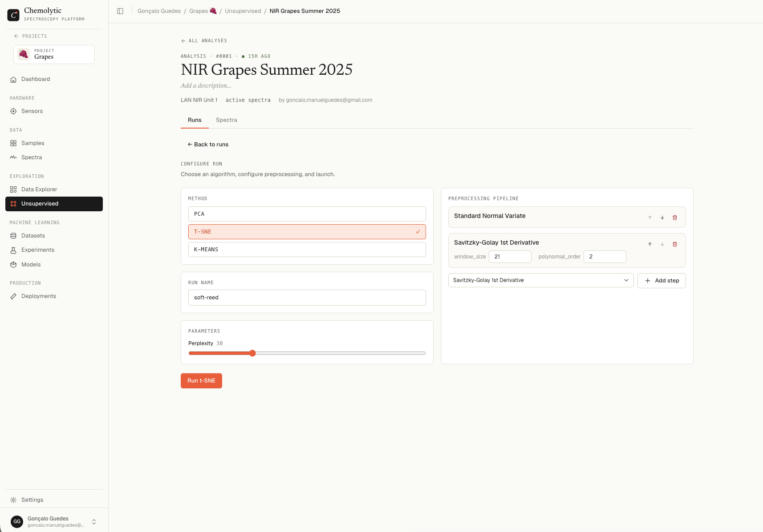Click the polynomial_order input field

[x=605, y=257]
